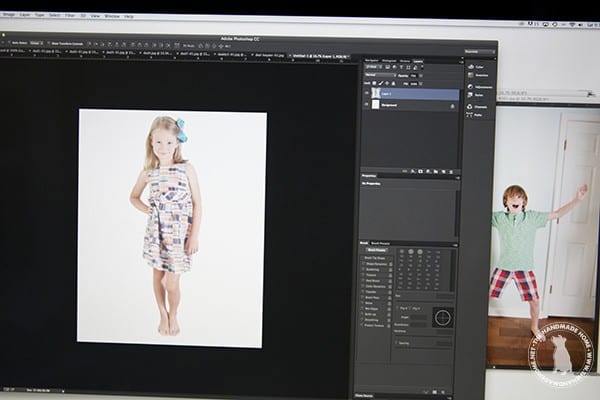This screenshot has height=400, width=600.
Task: Switch to the Brush Presets tab
Action: [x=380, y=243]
